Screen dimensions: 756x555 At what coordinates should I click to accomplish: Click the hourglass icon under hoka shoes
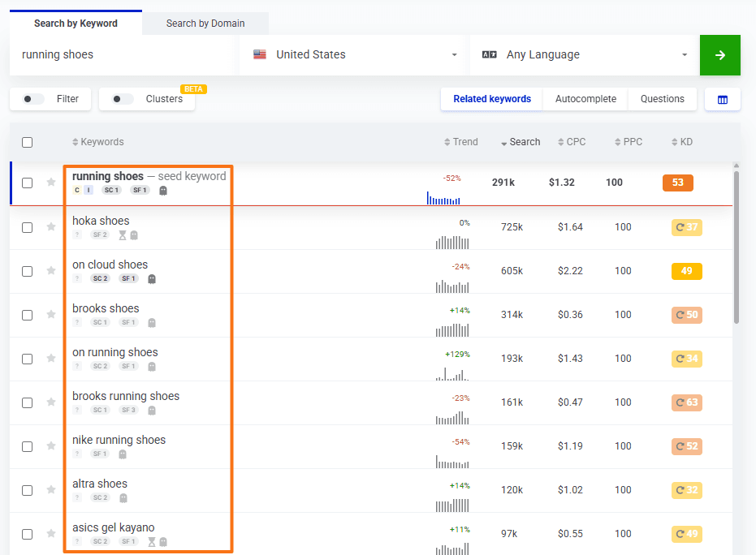coord(123,235)
